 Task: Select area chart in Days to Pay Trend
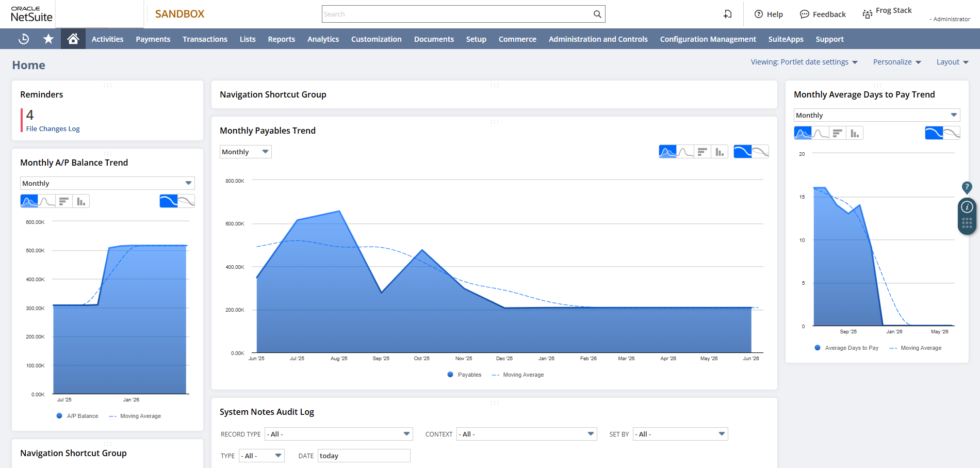[x=803, y=133]
